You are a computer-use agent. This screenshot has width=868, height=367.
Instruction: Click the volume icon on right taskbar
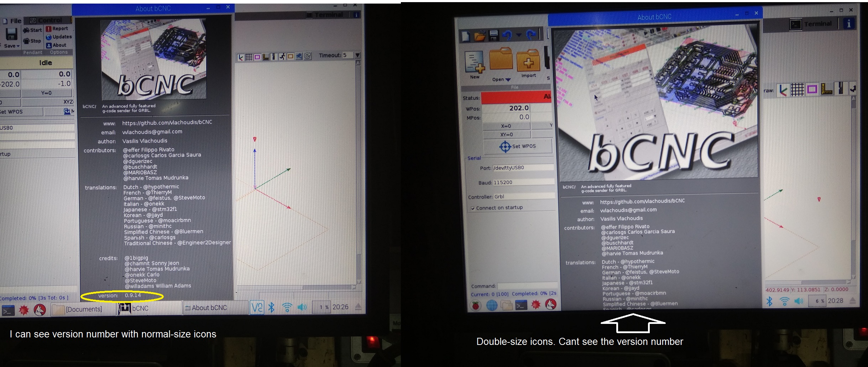coord(799,301)
